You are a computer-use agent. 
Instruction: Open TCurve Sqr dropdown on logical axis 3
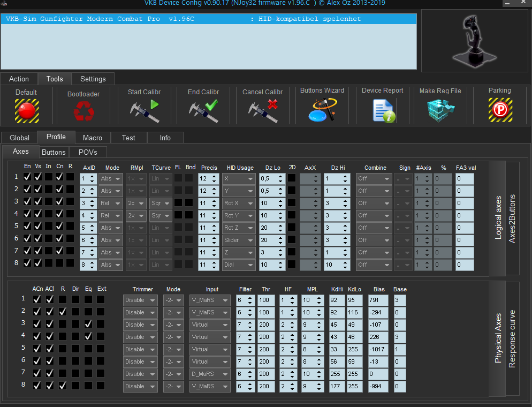161,203
